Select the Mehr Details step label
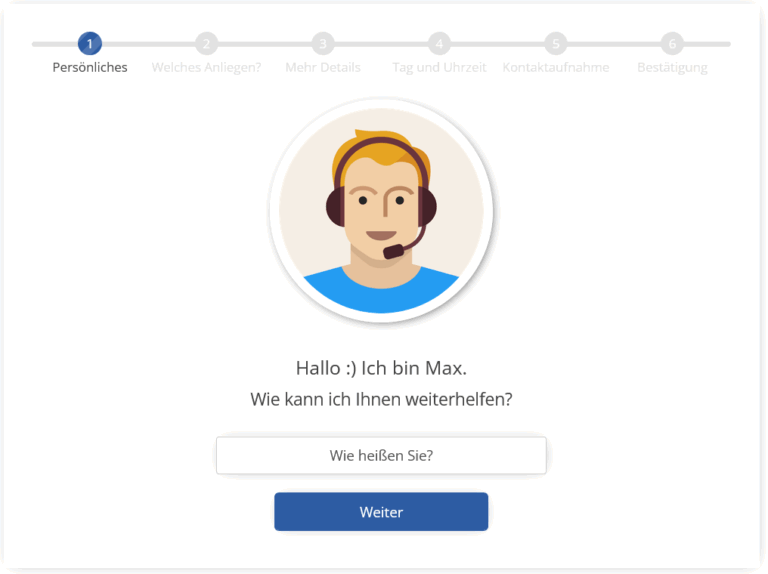Image resolution: width=768 pixels, height=574 pixels. 323,67
